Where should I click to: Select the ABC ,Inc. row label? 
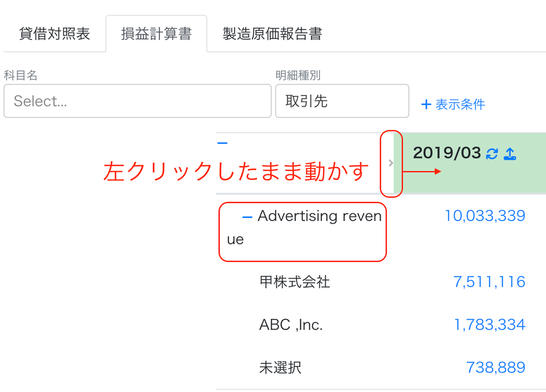pos(291,325)
